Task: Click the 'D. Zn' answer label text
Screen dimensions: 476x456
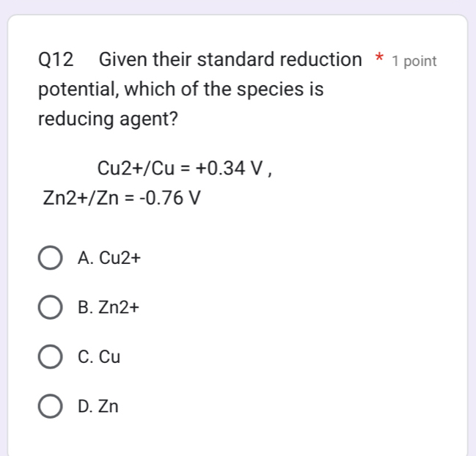Action: coord(98,406)
